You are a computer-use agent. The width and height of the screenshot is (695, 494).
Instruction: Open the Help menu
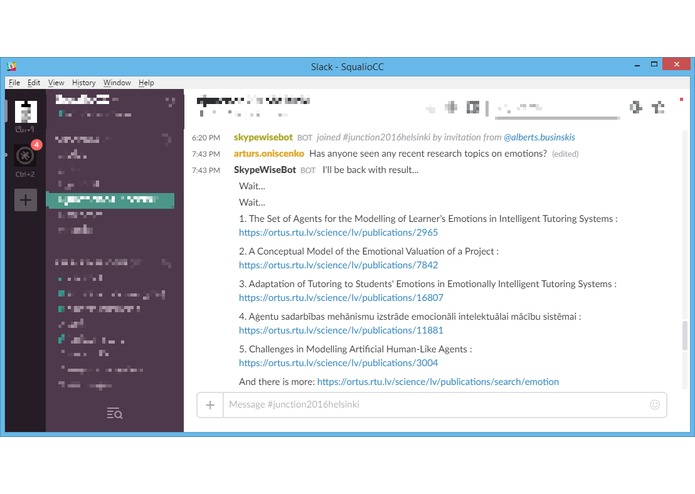click(146, 82)
